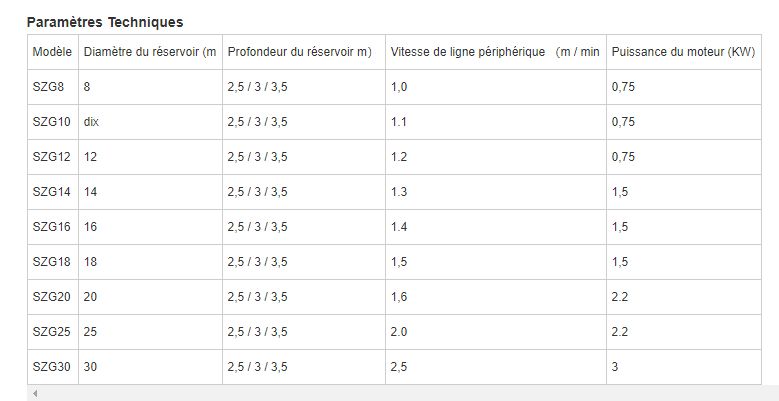Click the peripheral speed value 1.4
Image resolution: width=779 pixels, height=401 pixels.
point(399,227)
